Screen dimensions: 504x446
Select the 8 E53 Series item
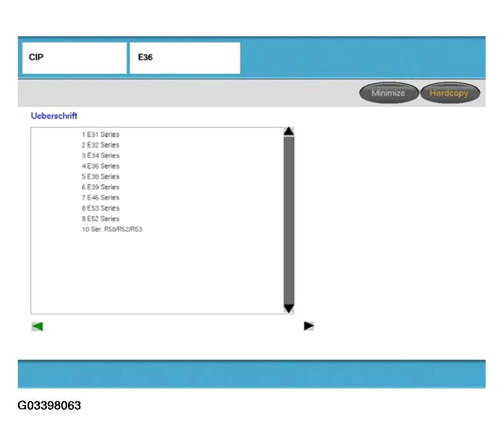point(100,209)
